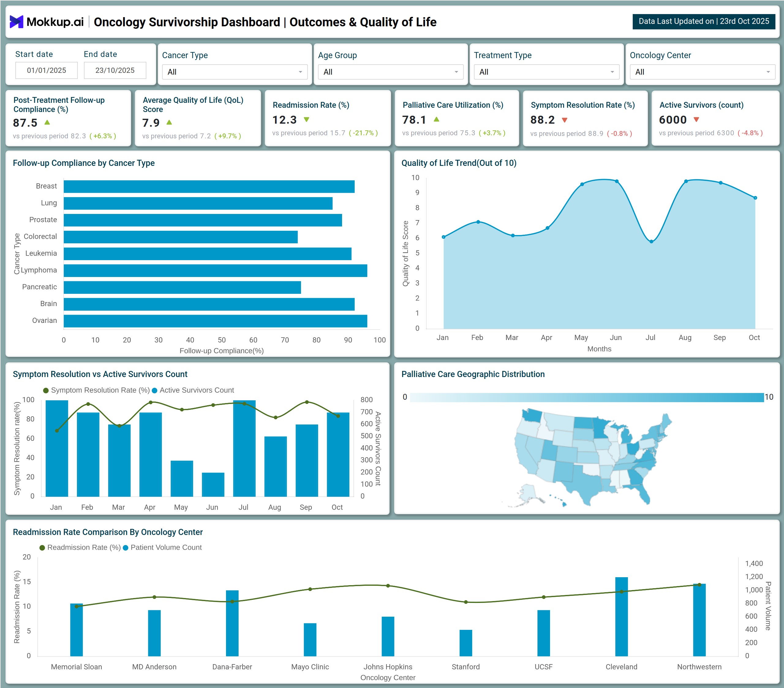Click the Active Survivors (count) card heading
The image size is (784, 688).
(x=701, y=105)
